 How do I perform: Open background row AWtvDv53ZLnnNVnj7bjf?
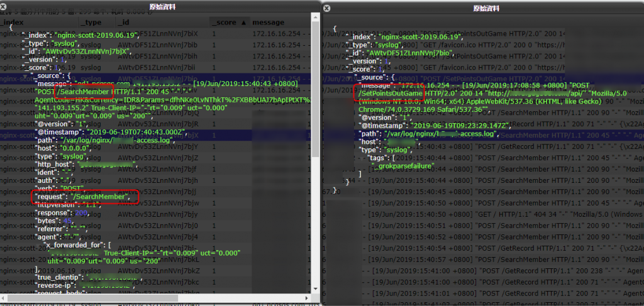(x=158, y=169)
